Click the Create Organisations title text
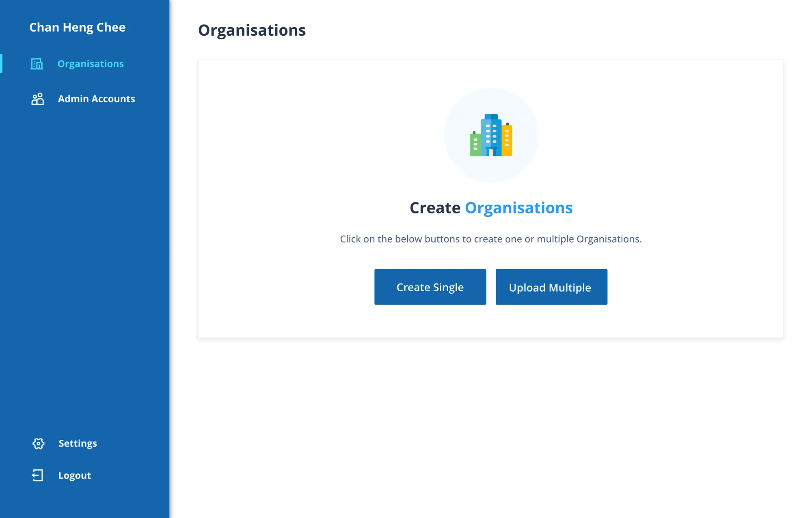812x518 pixels. click(491, 208)
